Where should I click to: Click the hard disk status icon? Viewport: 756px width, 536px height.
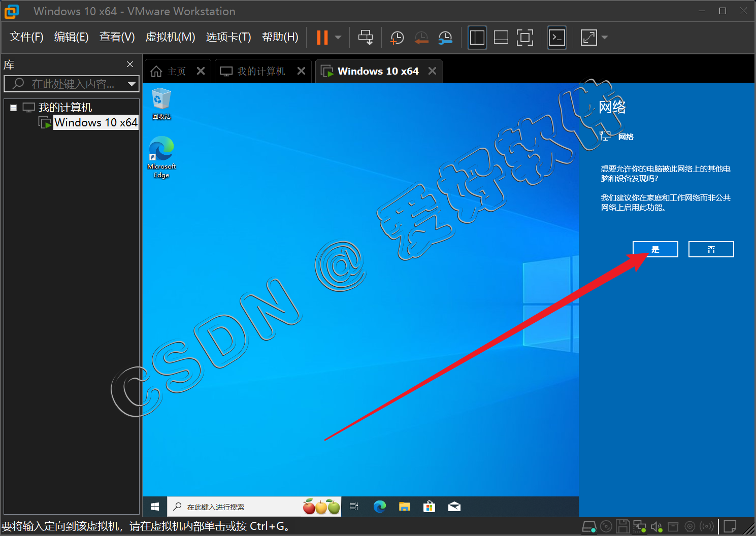(x=589, y=526)
